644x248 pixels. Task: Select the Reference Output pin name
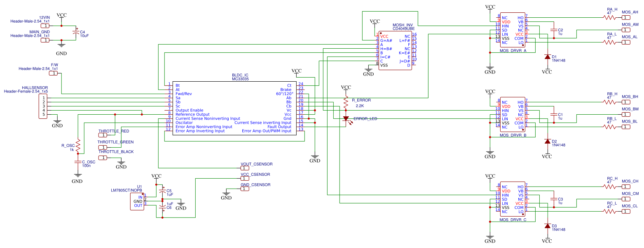click(x=192, y=114)
